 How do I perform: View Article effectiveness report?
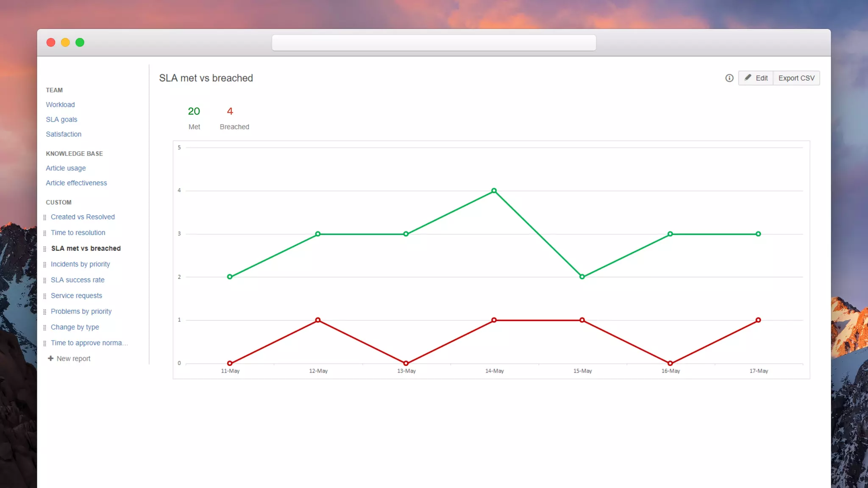pos(76,183)
